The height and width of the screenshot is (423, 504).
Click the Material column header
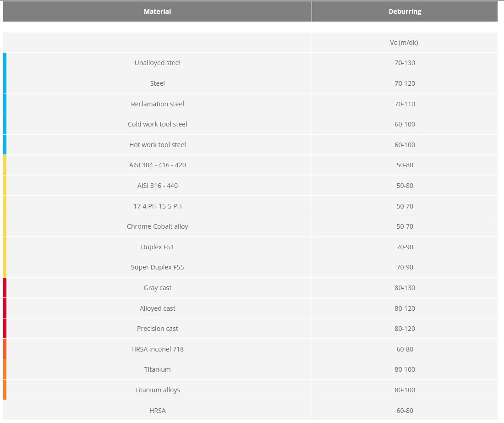coord(157,11)
